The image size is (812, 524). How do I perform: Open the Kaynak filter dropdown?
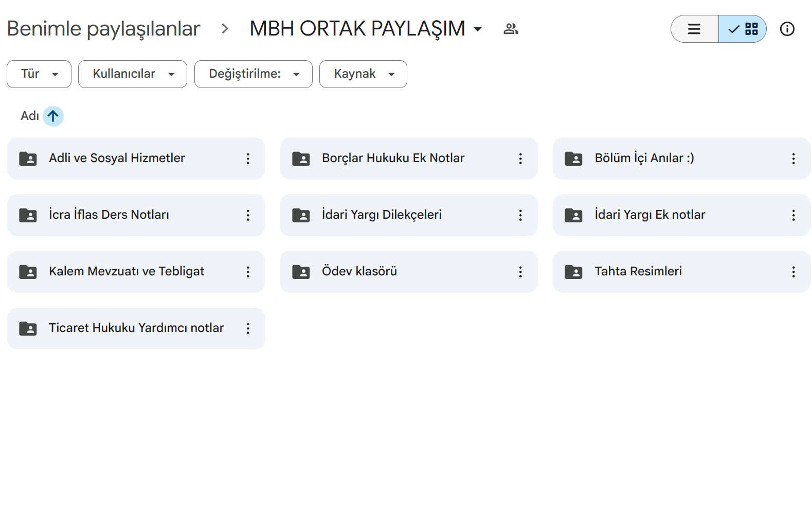click(x=363, y=74)
